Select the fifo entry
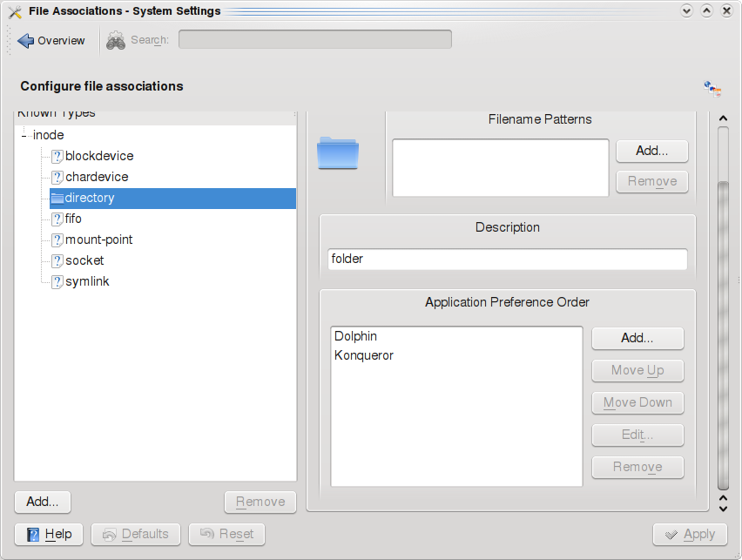This screenshot has height=560, width=742. click(73, 219)
